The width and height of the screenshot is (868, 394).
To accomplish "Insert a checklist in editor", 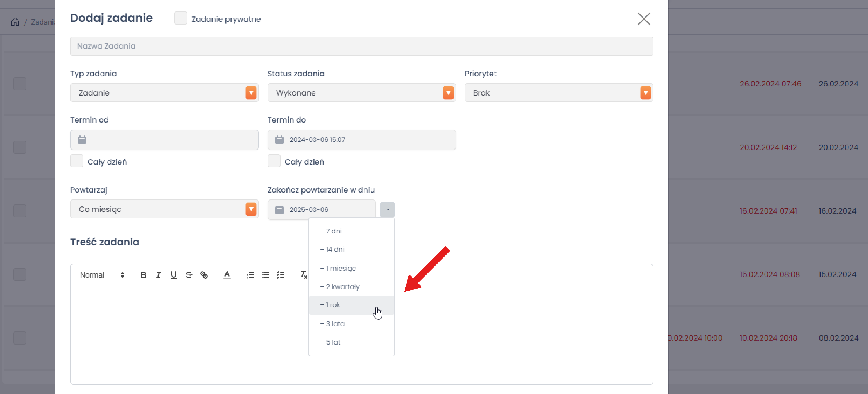I will click(x=280, y=275).
